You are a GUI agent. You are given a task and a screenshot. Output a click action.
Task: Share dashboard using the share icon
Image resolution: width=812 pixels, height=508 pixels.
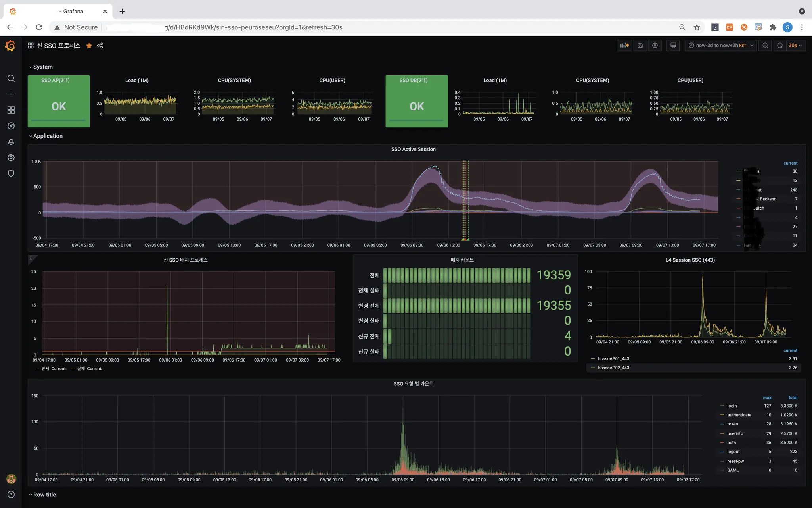coord(100,46)
